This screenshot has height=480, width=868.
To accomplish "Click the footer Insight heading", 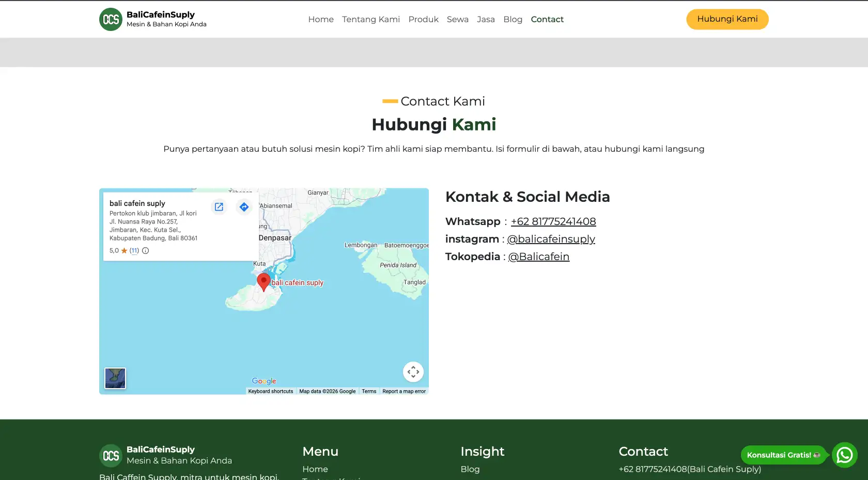I will point(483,452).
